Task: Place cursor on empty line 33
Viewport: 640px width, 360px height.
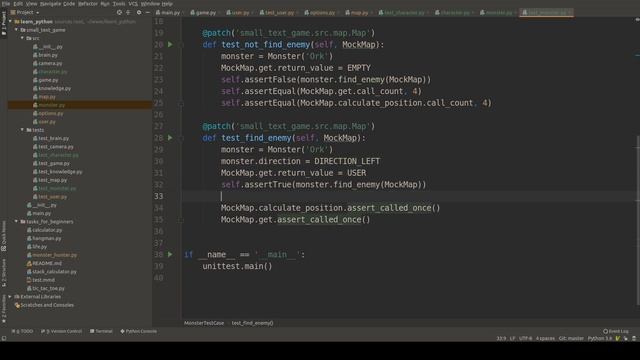Action: tap(408, 196)
